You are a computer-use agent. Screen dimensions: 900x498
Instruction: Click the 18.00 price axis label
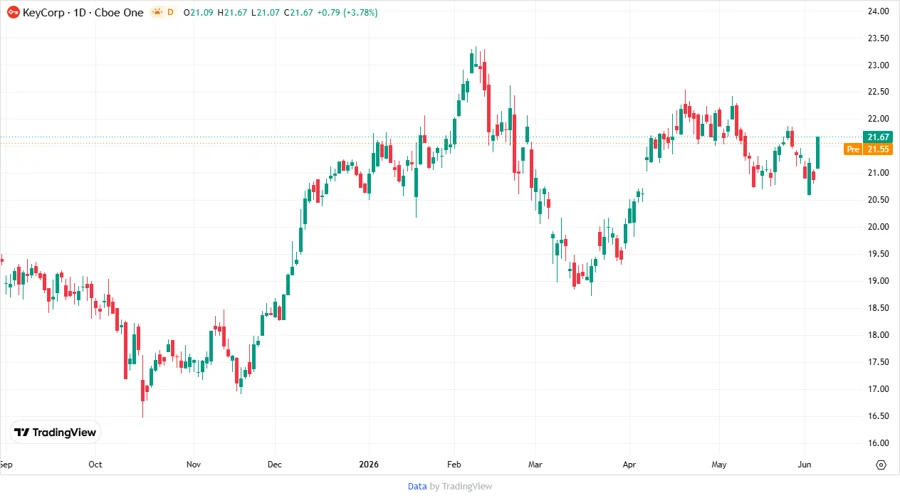pyautogui.click(x=878, y=335)
